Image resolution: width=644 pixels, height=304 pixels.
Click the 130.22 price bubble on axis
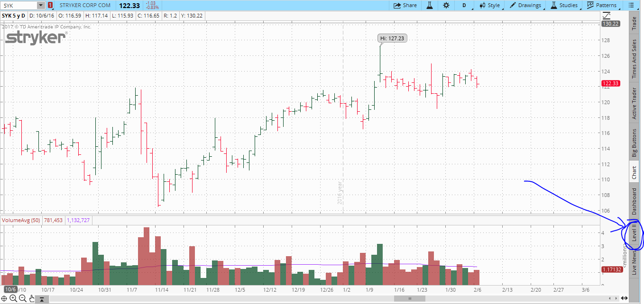click(x=610, y=24)
